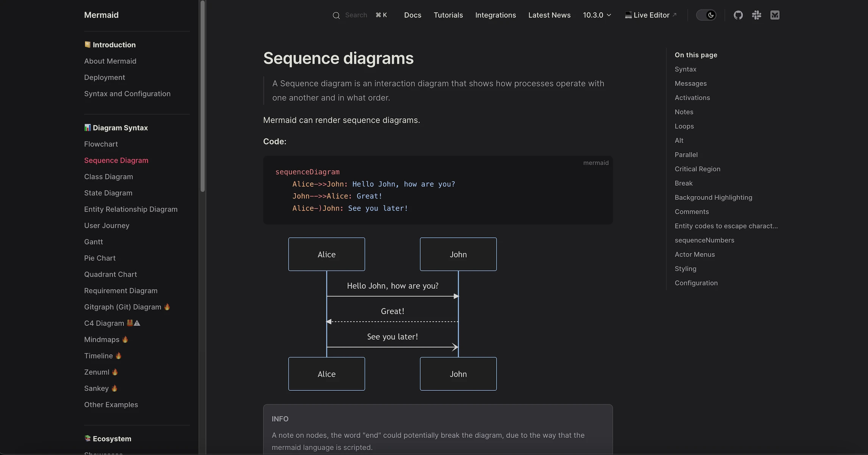Image resolution: width=868 pixels, height=455 pixels.
Task: Click the top Alice actor box
Action: pyautogui.click(x=327, y=254)
